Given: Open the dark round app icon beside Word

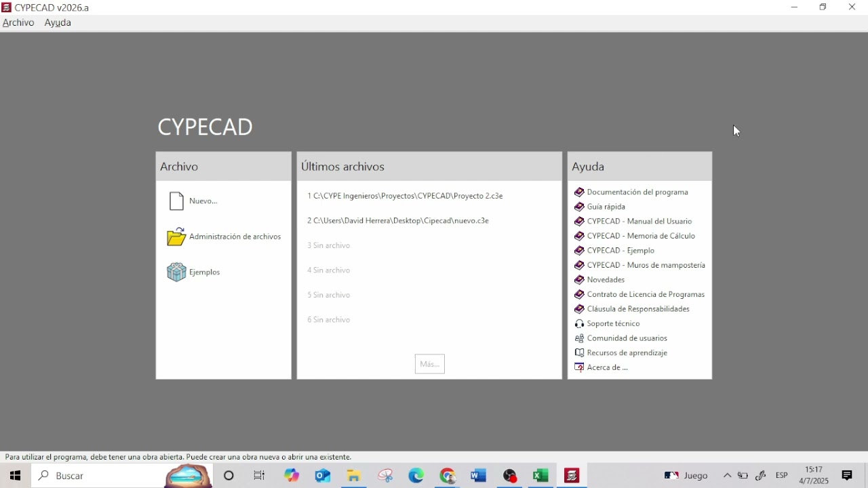Looking at the screenshot, I should point(511,476).
